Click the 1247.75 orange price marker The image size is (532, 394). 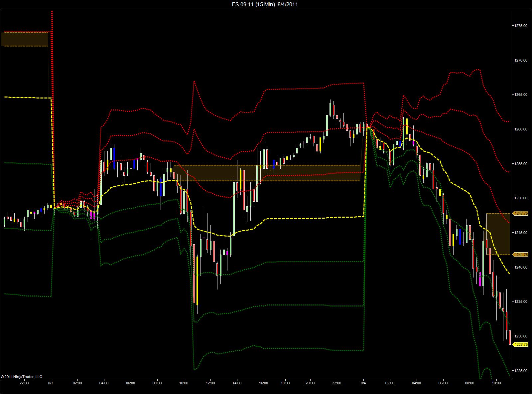coord(520,213)
